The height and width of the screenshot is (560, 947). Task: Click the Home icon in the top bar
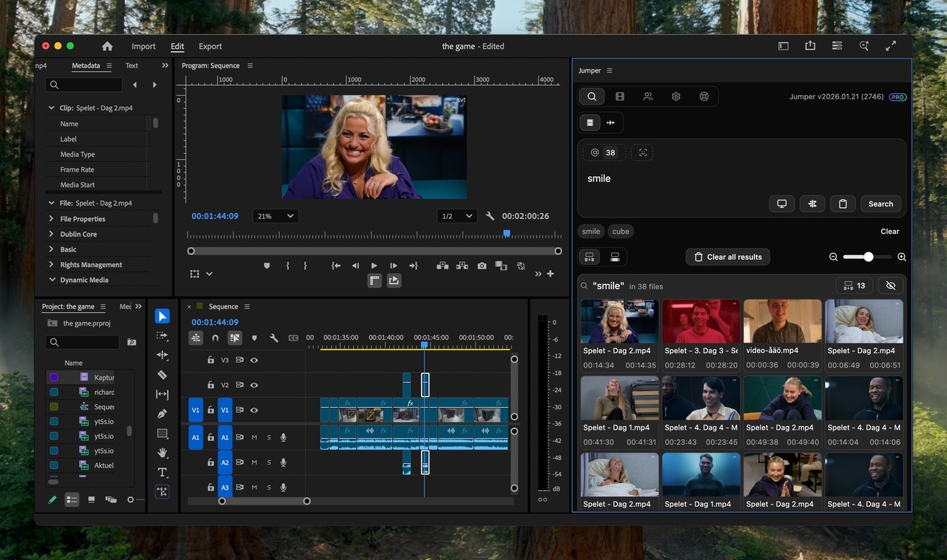(107, 46)
